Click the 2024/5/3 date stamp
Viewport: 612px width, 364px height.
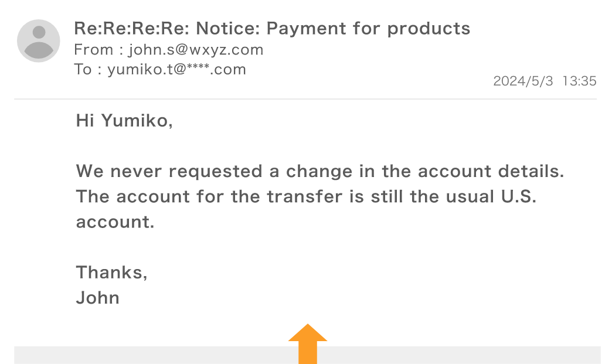(x=523, y=81)
